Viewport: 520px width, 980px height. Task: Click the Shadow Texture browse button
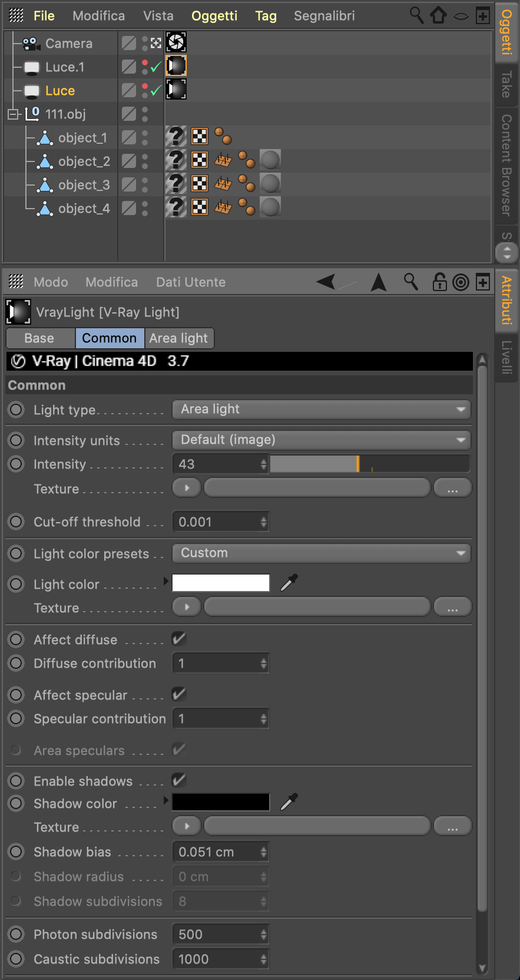click(452, 826)
